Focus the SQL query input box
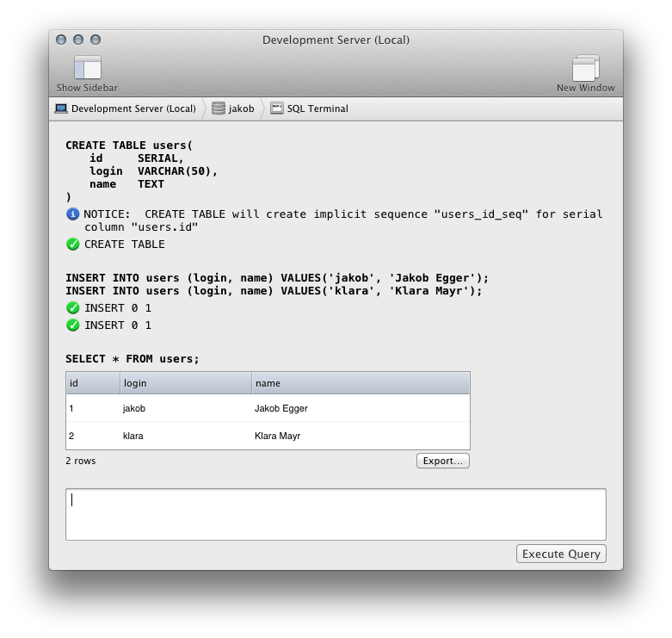This screenshot has width=672, height=638. coord(336,514)
